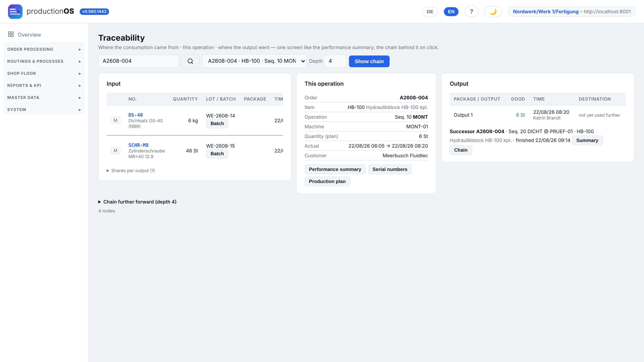Expand ORDER PROCESSING menu section

[x=44, y=49]
